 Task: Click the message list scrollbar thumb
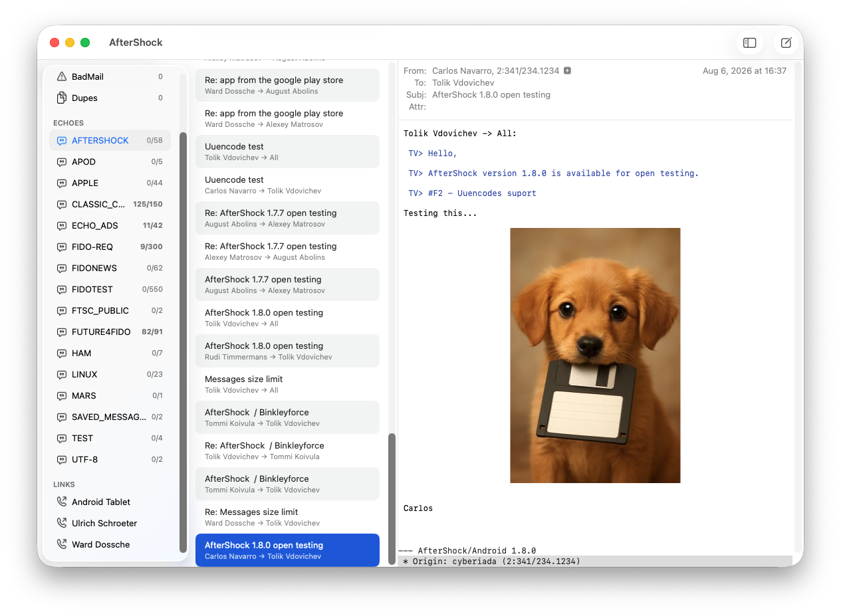pyautogui.click(x=392, y=500)
